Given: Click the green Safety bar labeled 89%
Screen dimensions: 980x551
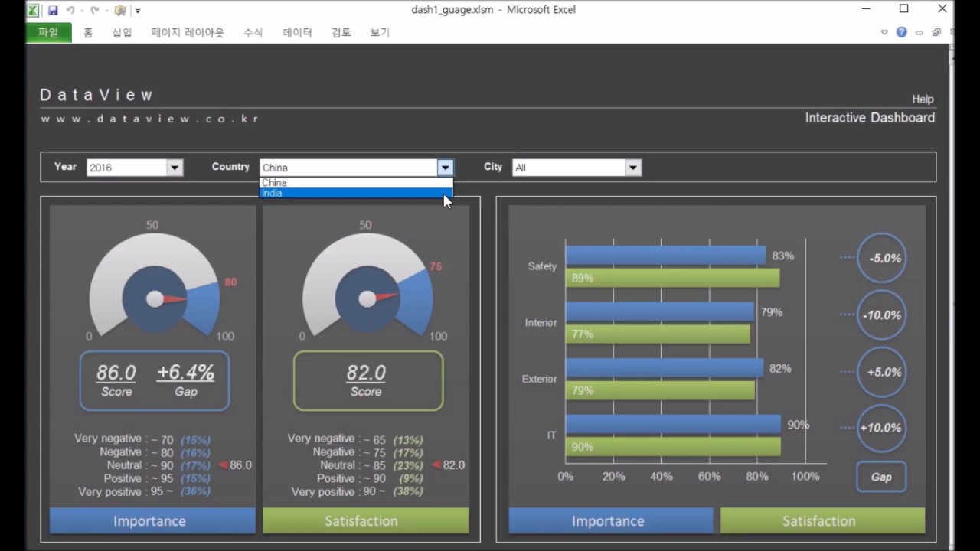Looking at the screenshot, I should 672,278.
